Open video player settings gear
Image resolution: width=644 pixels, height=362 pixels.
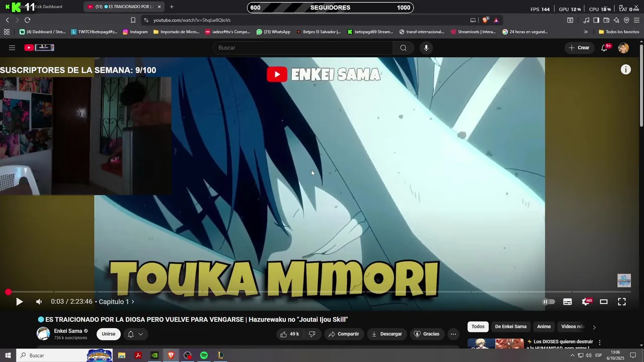pos(586,302)
